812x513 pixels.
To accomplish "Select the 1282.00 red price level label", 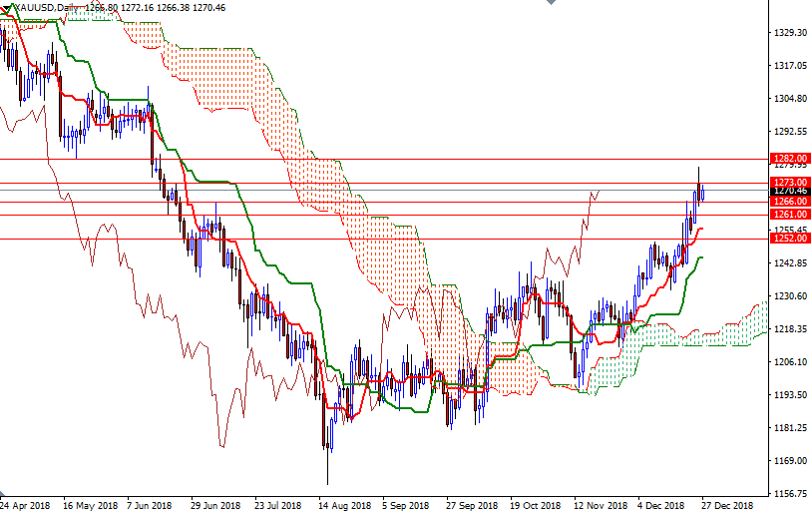I will (789, 159).
